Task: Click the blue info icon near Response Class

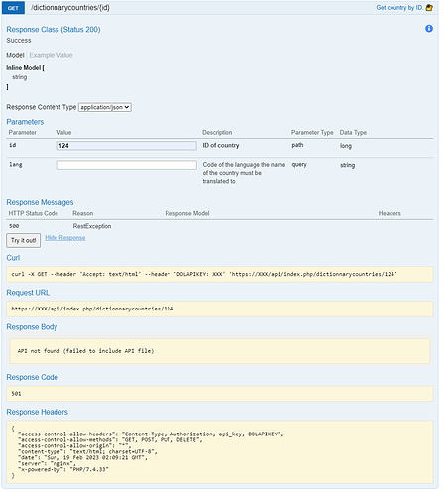Action: click(x=429, y=29)
